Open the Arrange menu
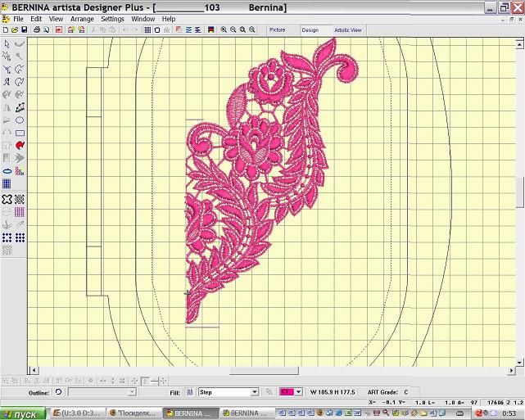This screenshot has width=525, height=420. click(x=82, y=18)
